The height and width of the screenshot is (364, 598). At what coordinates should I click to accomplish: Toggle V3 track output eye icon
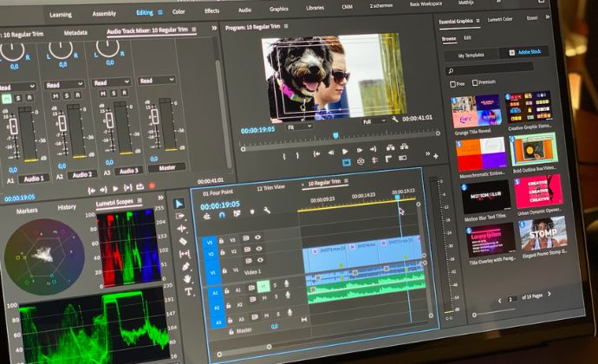point(257,237)
